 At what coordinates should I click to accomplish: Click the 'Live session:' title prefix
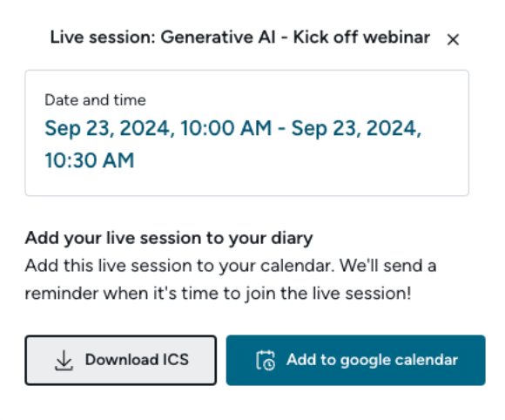click(103, 37)
